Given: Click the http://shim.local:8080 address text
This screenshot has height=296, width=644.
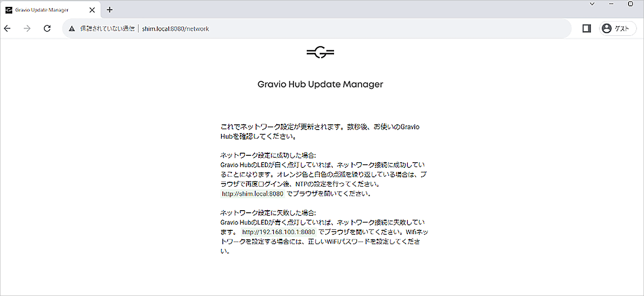Looking at the screenshot, I should coord(252,194).
